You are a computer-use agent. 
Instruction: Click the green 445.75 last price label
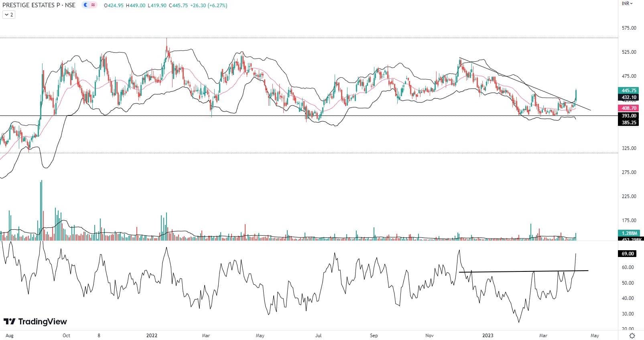[x=628, y=91]
